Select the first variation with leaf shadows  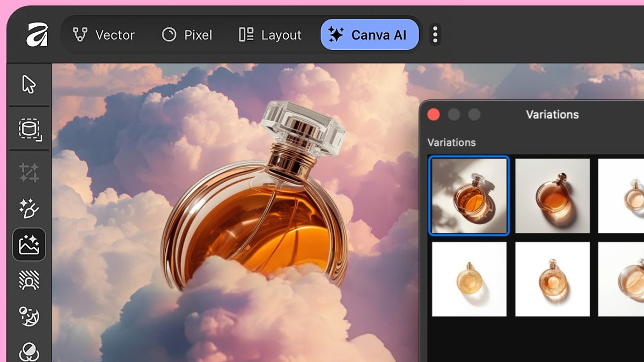tap(469, 196)
